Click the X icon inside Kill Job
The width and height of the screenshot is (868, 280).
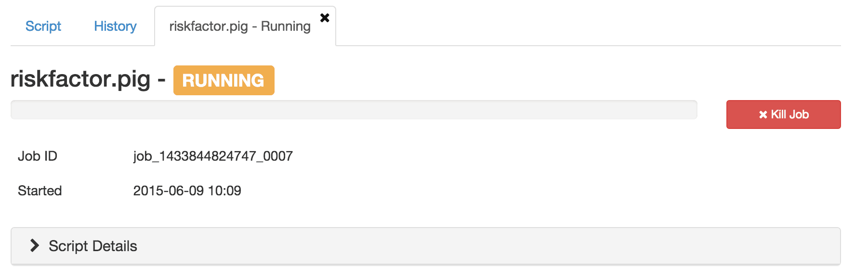point(763,115)
